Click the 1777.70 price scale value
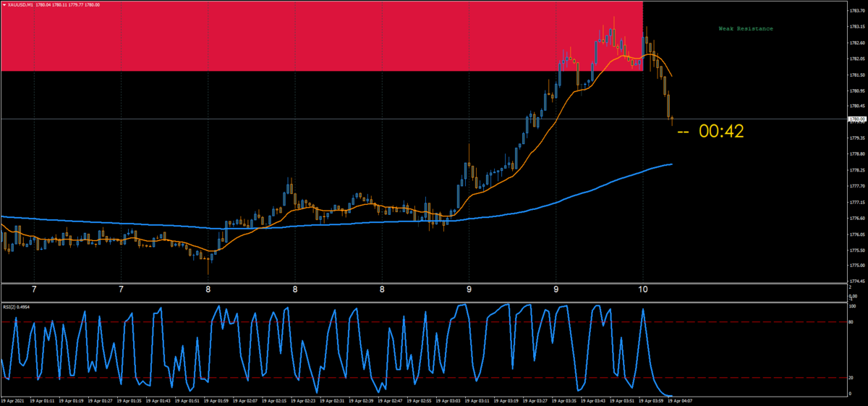This screenshot has height=406, width=868. 857,186
